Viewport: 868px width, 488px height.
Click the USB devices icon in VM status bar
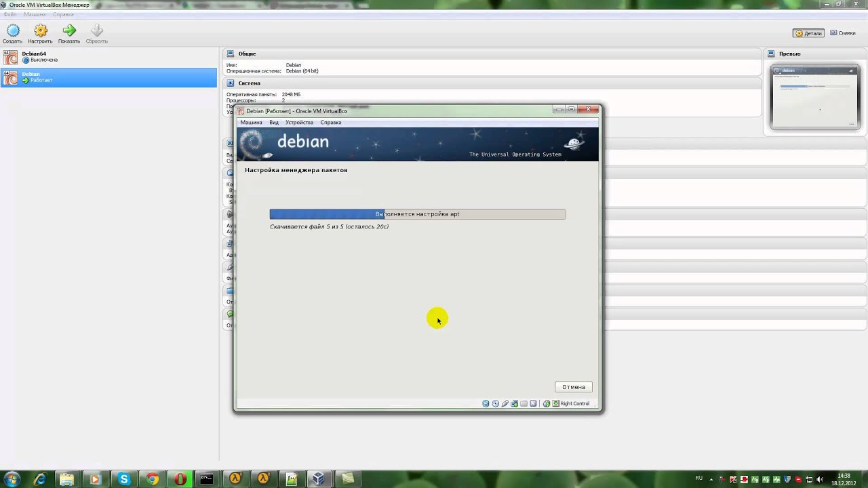click(x=505, y=403)
